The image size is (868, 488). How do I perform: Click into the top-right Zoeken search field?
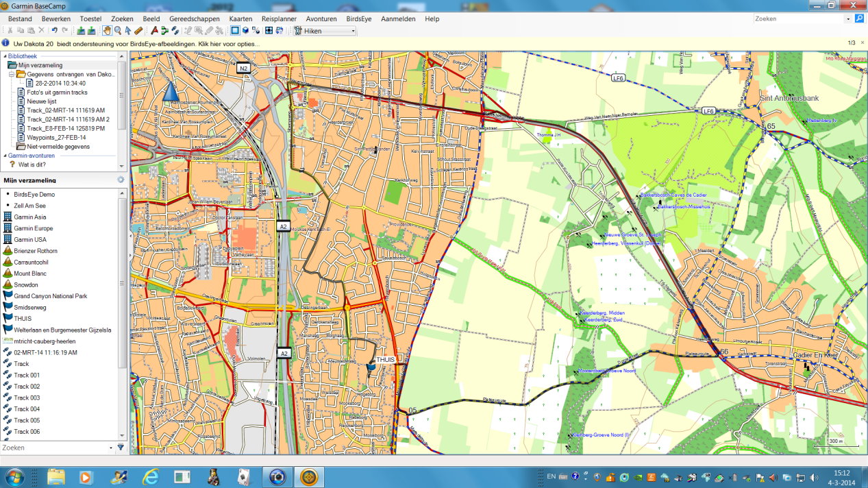click(798, 19)
